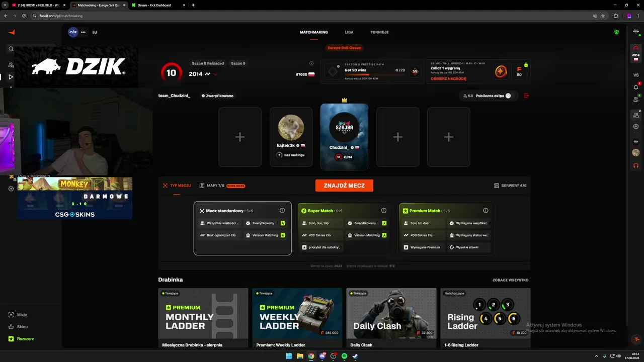Select the Sezon 9 chip
This screenshot has height=362, width=644.
[x=238, y=63]
